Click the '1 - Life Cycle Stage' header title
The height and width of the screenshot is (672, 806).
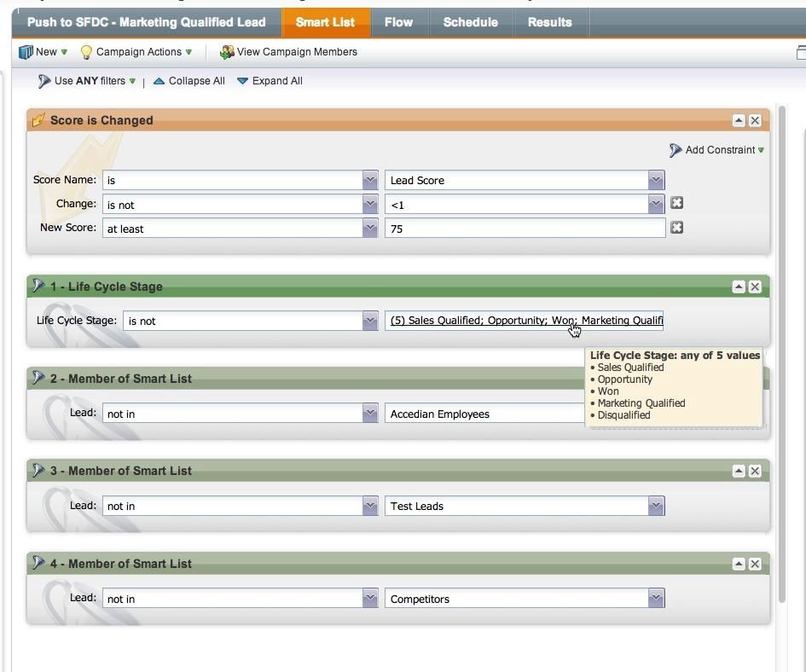click(x=107, y=287)
